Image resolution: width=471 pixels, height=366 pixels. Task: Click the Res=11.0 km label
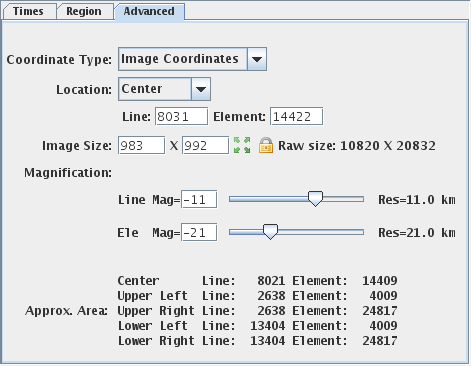pos(417,200)
